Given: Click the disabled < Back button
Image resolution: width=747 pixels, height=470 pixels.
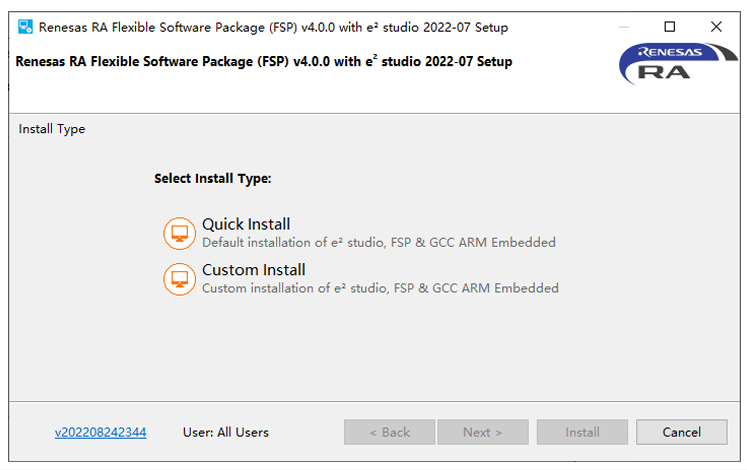Looking at the screenshot, I should [389, 432].
